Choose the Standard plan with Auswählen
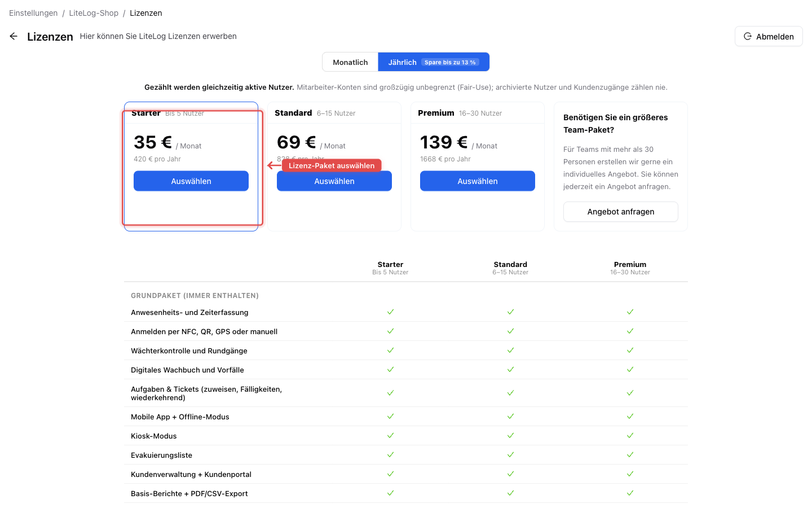Viewport: 812px width, 508px height. (x=334, y=181)
